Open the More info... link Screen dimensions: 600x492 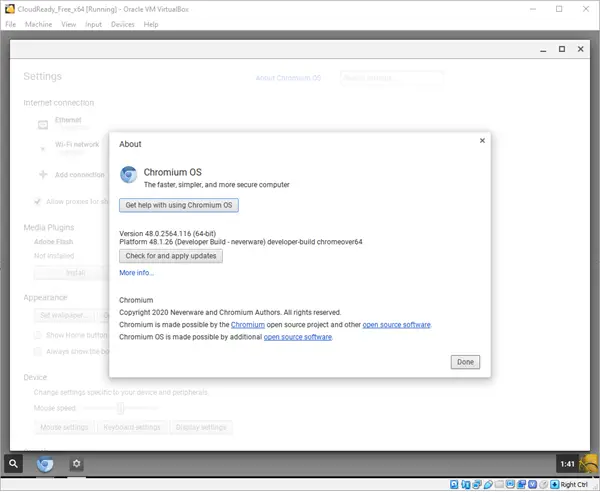point(137,273)
